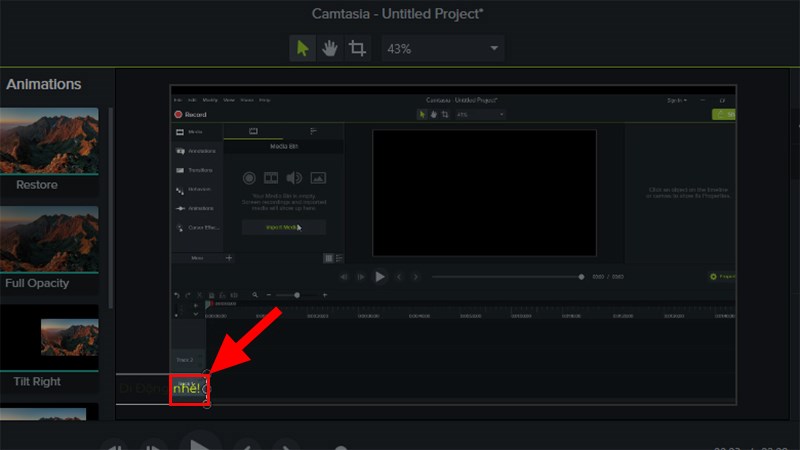Switch to the hand Pan tool
This screenshot has height=450, width=800.
[330, 48]
